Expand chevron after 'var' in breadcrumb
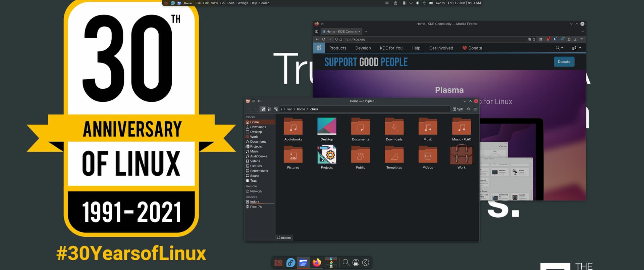Screen dimensions: 644x270 [294, 109]
